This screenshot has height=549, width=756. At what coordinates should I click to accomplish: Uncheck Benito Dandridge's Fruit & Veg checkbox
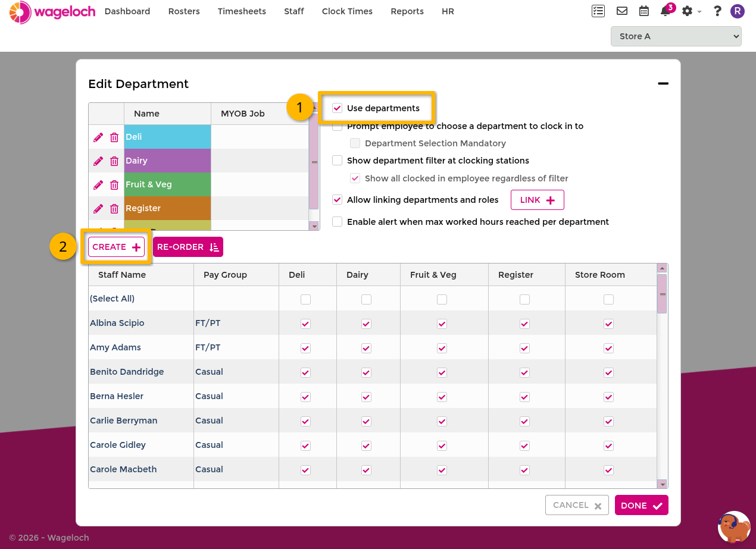pyautogui.click(x=442, y=372)
